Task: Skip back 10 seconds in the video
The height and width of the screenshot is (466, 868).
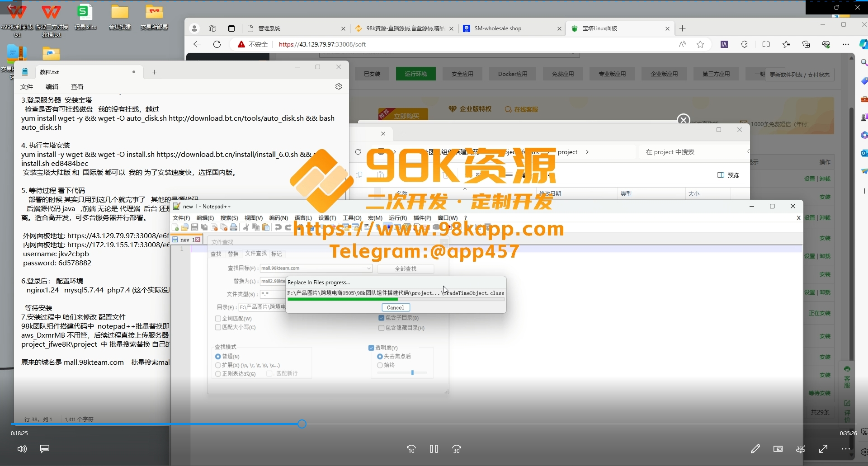Action: pos(411,449)
